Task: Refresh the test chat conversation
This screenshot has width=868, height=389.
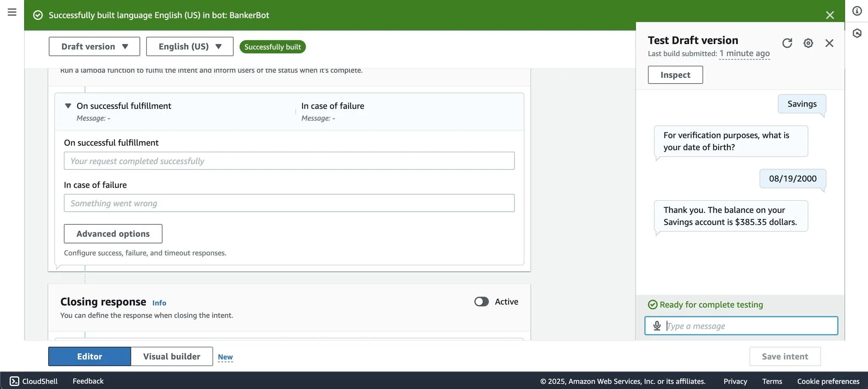Action: [787, 43]
